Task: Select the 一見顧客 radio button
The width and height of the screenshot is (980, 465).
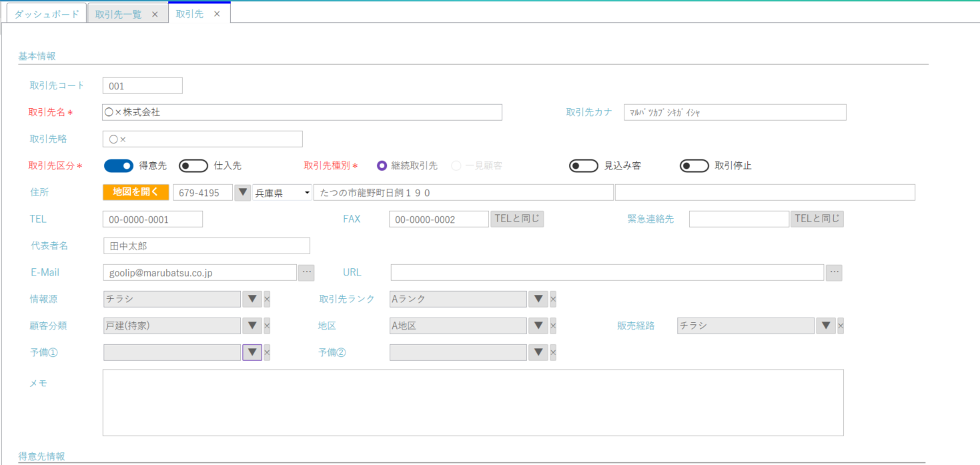Action: tap(456, 165)
